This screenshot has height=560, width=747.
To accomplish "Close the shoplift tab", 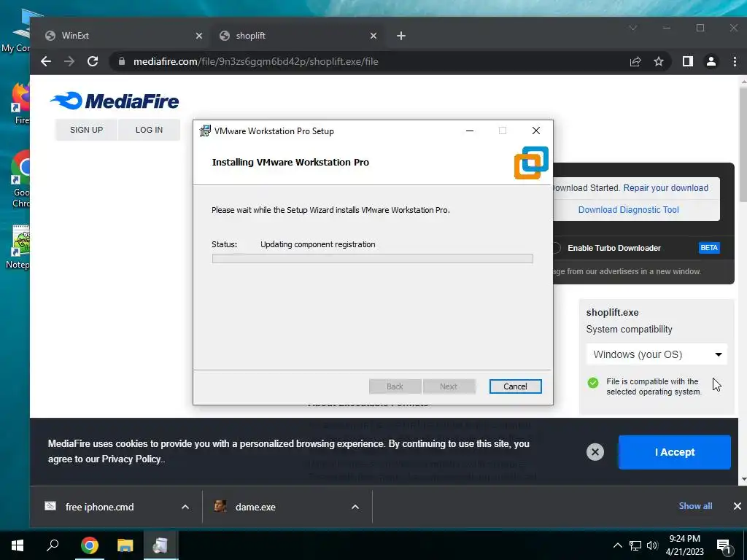I will point(373,36).
